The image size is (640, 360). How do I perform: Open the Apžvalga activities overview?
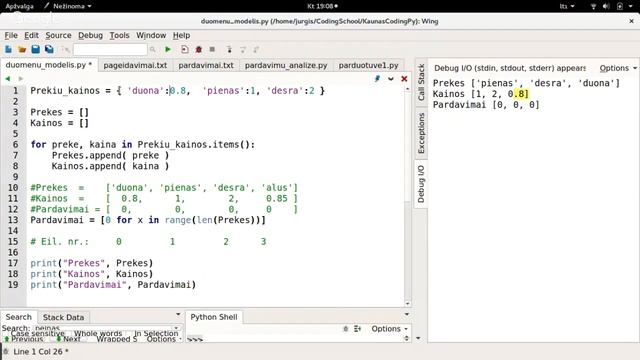coord(19,6)
